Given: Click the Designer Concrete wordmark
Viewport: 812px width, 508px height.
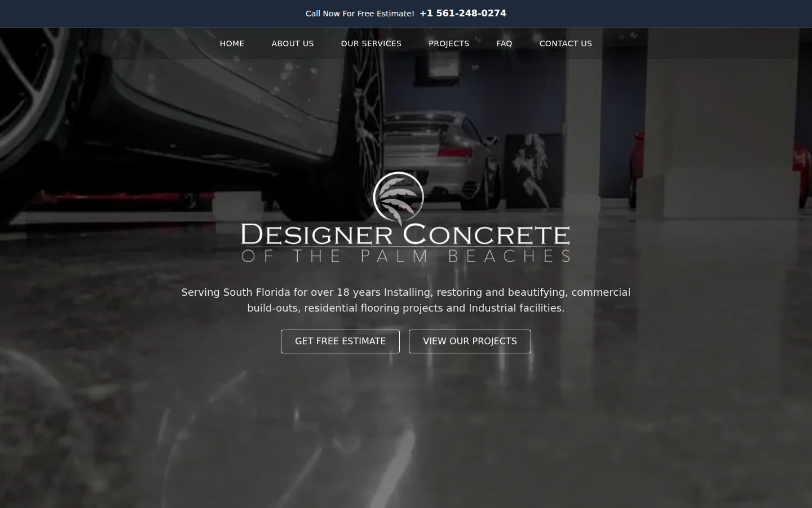Looking at the screenshot, I should [405, 234].
